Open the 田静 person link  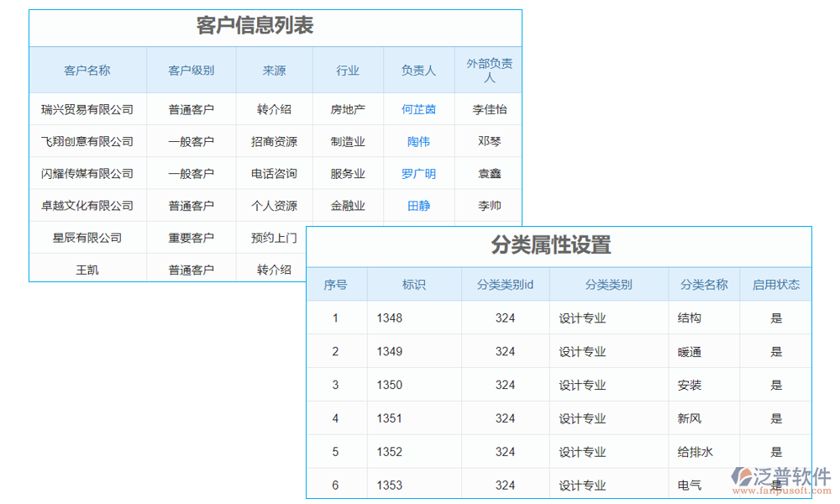(x=418, y=205)
